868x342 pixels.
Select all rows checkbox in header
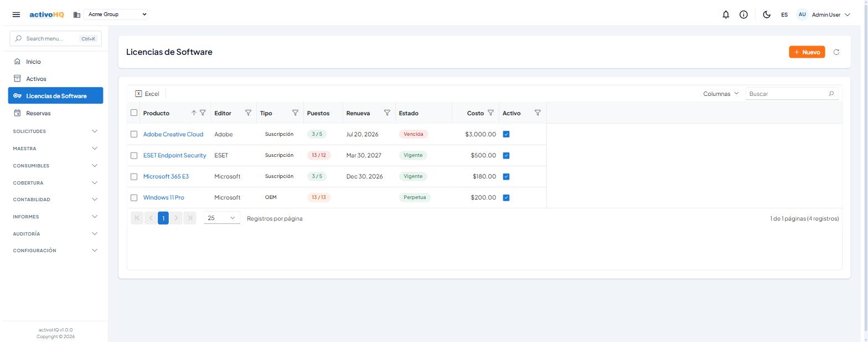click(x=134, y=113)
